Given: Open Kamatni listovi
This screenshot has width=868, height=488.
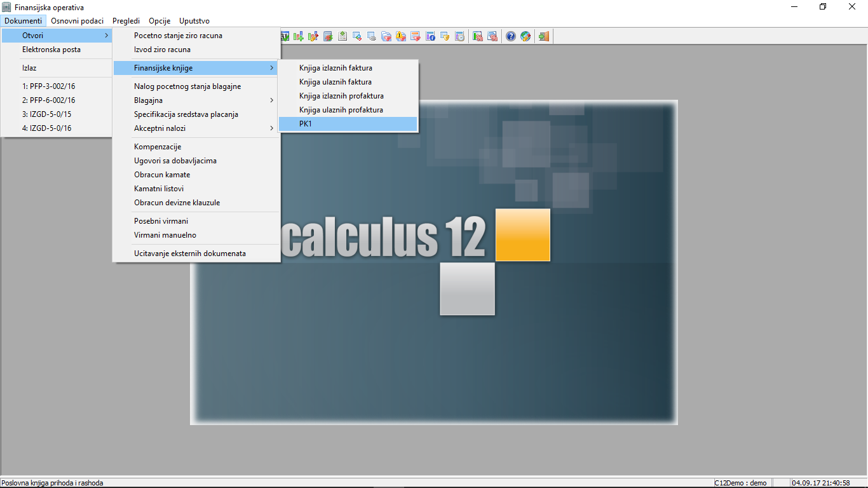Looking at the screenshot, I should pos(196,189).
